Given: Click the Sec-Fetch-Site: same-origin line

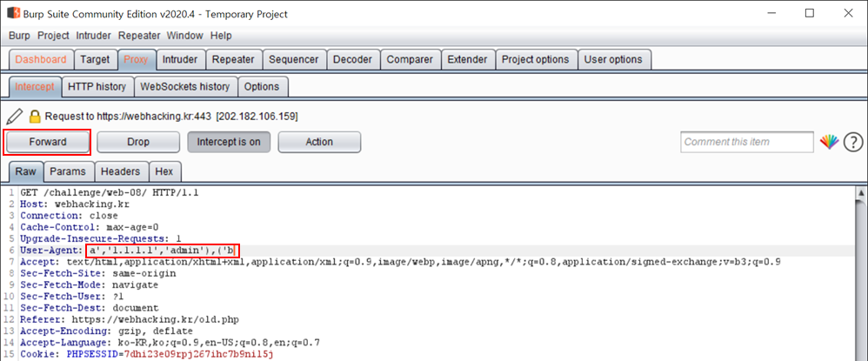Looking at the screenshot, I should [x=98, y=274].
